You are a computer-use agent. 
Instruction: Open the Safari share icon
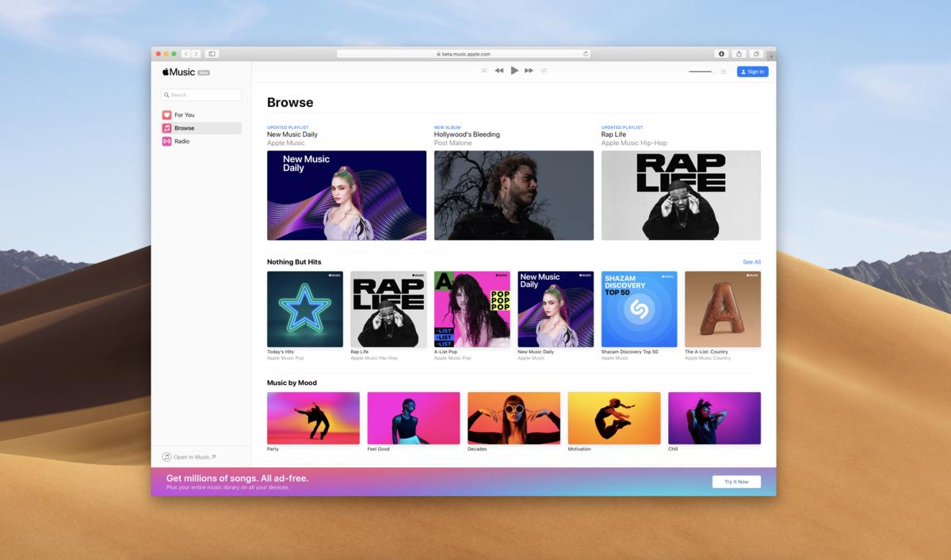coord(739,54)
